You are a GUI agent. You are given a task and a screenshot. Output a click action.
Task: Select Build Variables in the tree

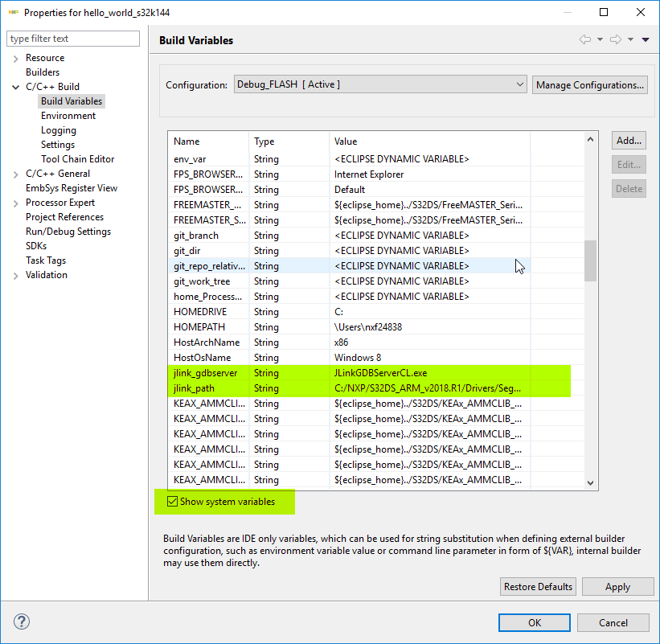72,101
